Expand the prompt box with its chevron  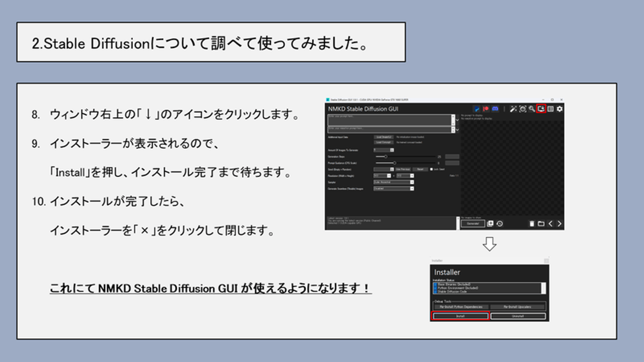(457, 120)
